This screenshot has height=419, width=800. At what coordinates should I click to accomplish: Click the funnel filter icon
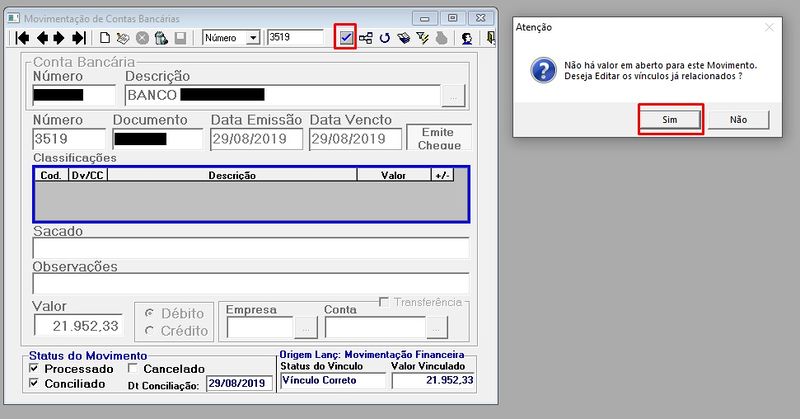422,38
